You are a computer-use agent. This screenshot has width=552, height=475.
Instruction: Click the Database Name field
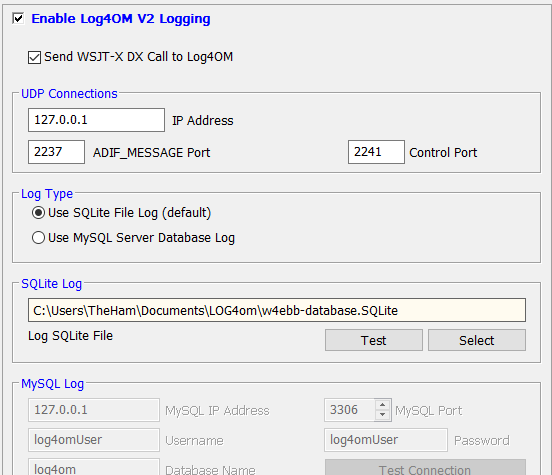pyautogui.click(x=94, y=467)
